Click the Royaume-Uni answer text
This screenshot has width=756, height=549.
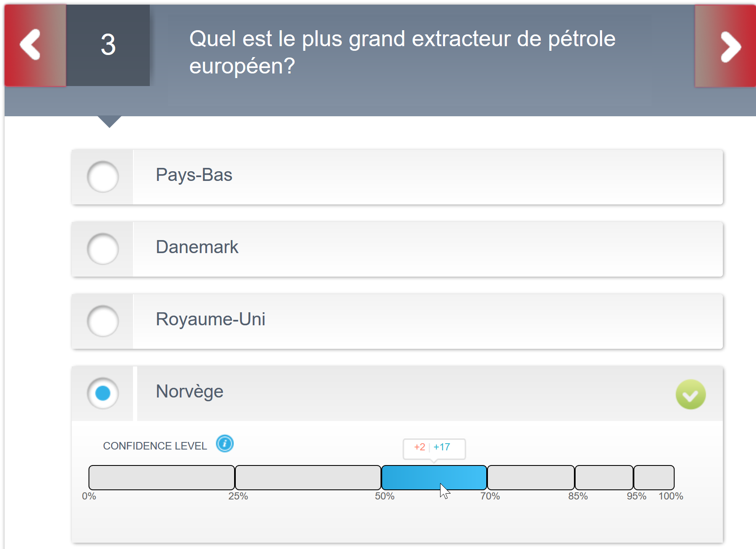coord(211,319)
